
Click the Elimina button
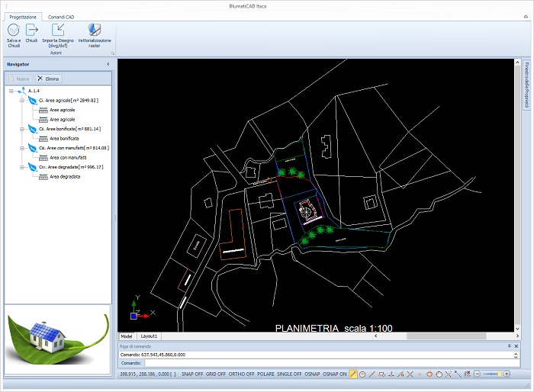coord(49,79)
